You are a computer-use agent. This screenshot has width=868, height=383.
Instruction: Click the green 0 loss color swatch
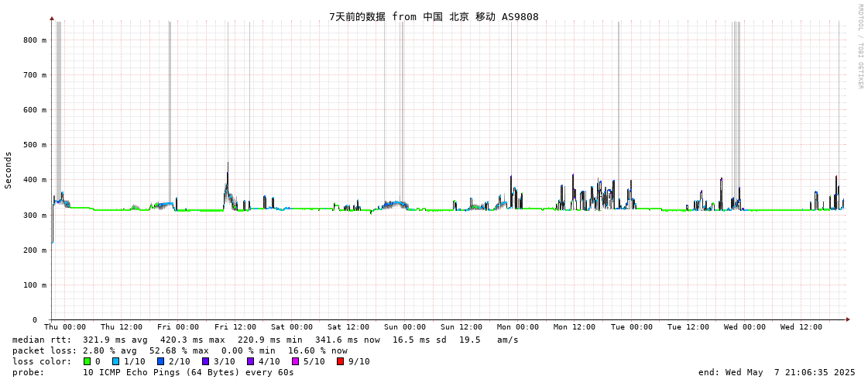(87, 361)
